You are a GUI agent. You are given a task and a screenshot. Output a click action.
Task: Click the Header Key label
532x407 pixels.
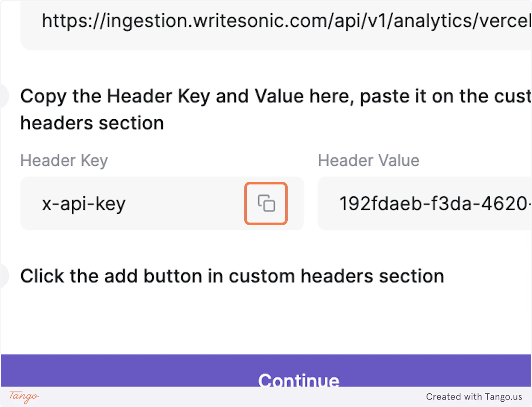tap(63, 160)
